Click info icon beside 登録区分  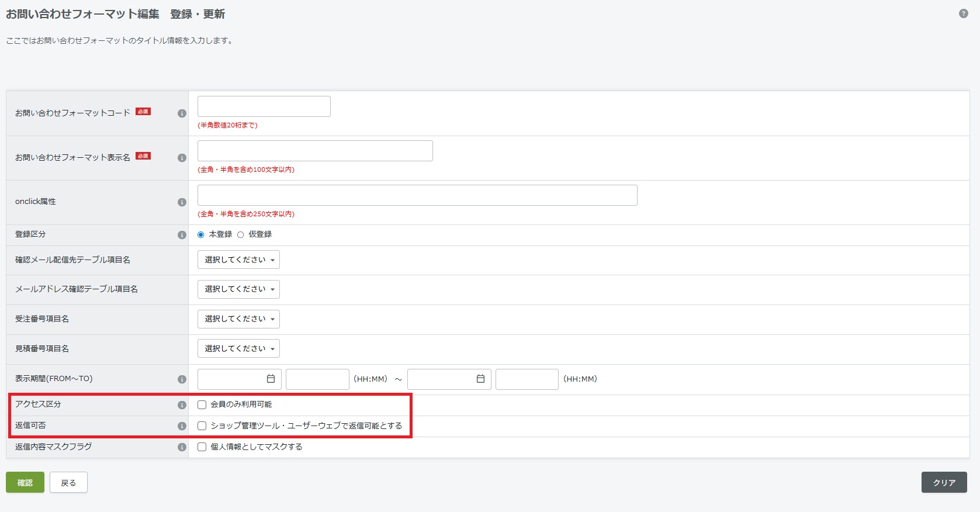pyautogui.click(x=182, y=235)
